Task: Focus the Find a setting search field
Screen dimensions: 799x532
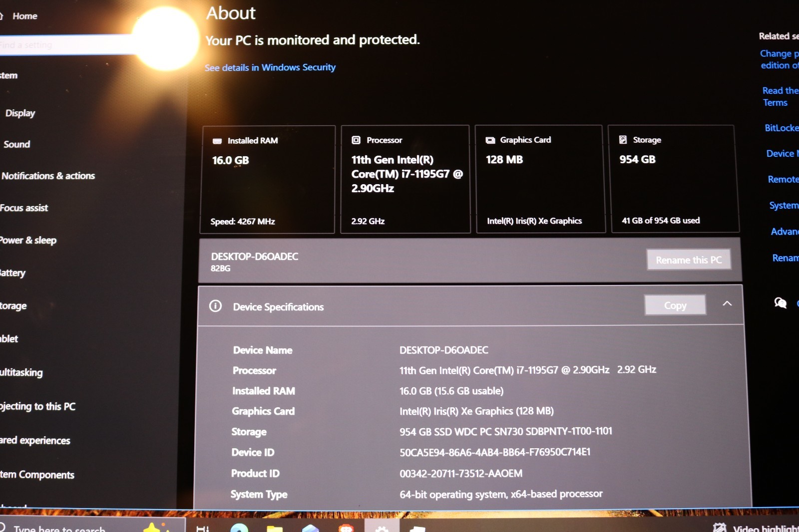Action: [70, 45]
